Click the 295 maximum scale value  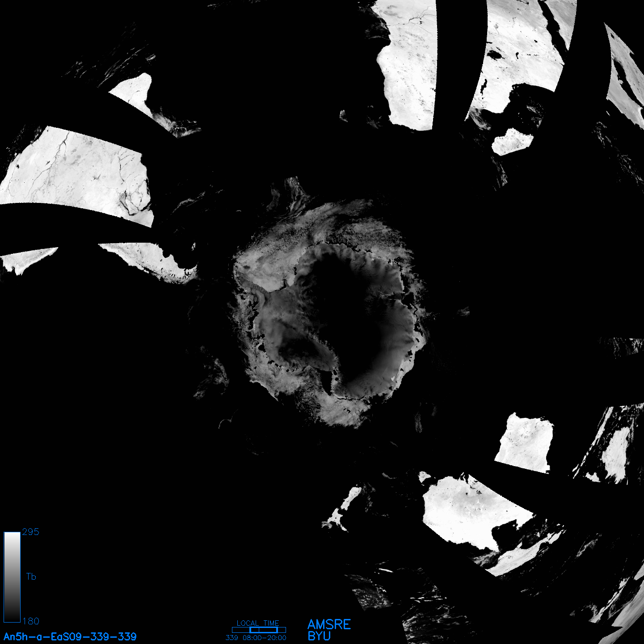(31, 532)
